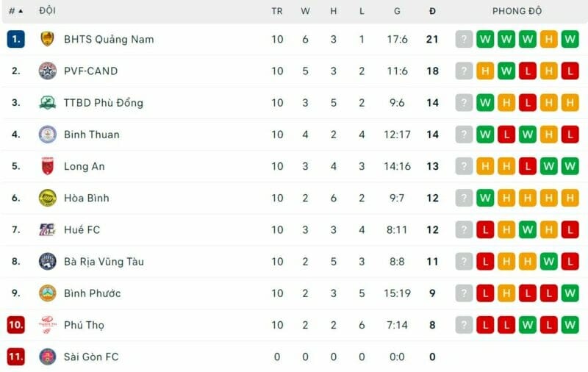588x372 pixels.
Task: Click the Bà Rịa Vũng Tàu crest
Action: 47,261
